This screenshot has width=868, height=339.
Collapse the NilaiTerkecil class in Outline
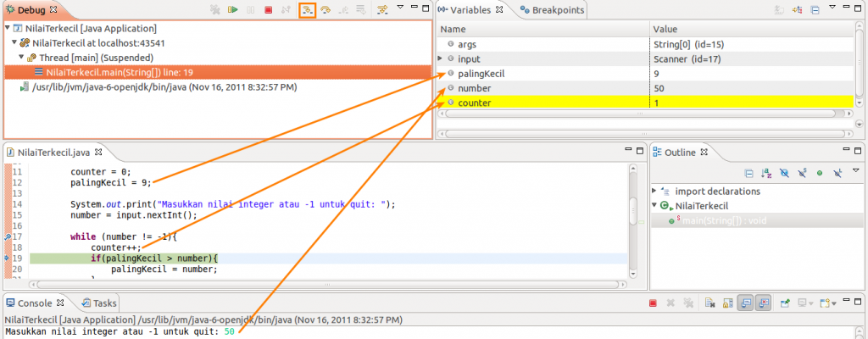[655, 205]
